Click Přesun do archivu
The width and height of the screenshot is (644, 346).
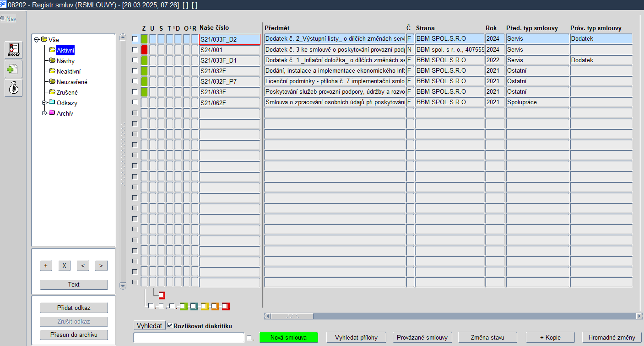(x=74, y=335)
